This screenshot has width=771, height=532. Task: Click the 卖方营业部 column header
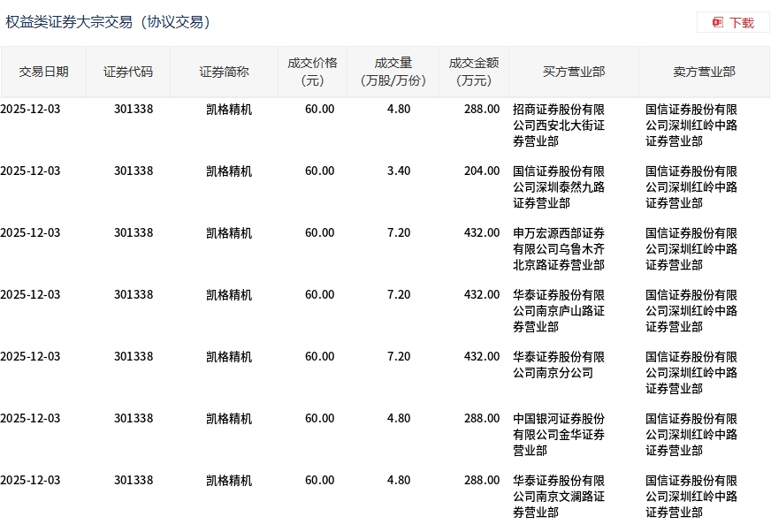click(x=704, y=72)
